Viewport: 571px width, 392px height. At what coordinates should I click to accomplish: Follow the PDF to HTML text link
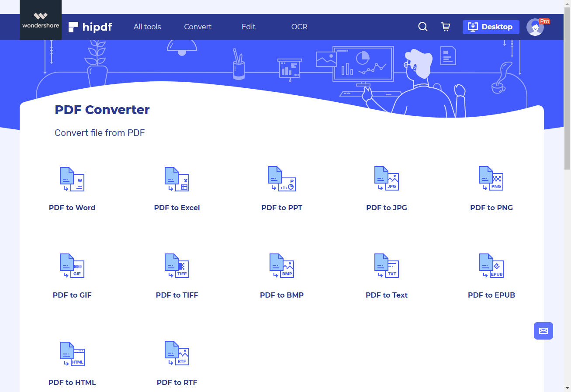pos(72,382)
